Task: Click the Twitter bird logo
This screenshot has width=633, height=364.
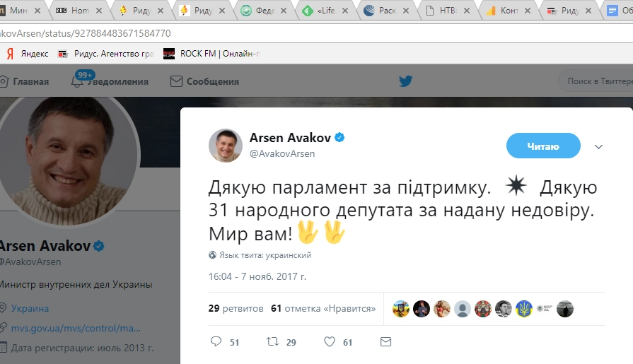Action: click(x=406, y=81)
